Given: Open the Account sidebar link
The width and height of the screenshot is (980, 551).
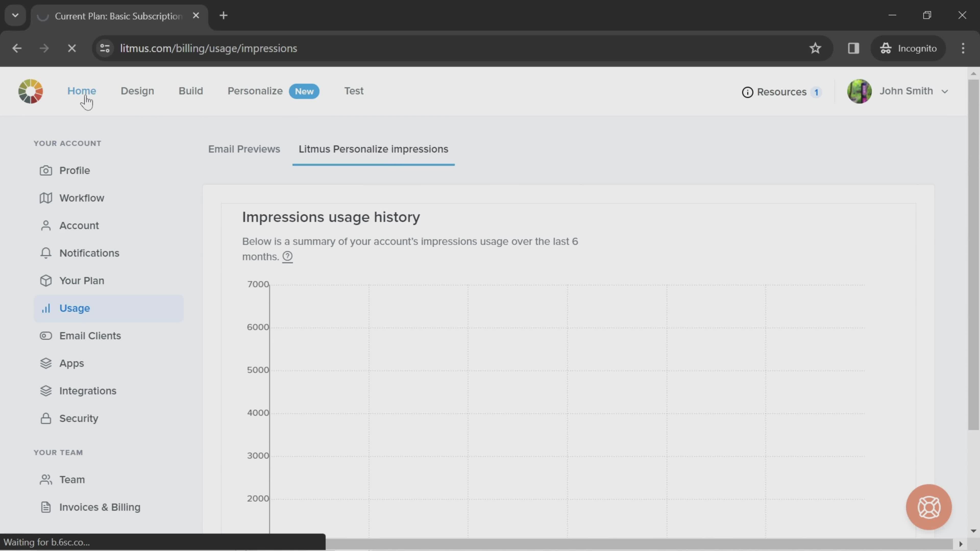Looking at the screenshot, I should tap(79, 226).
